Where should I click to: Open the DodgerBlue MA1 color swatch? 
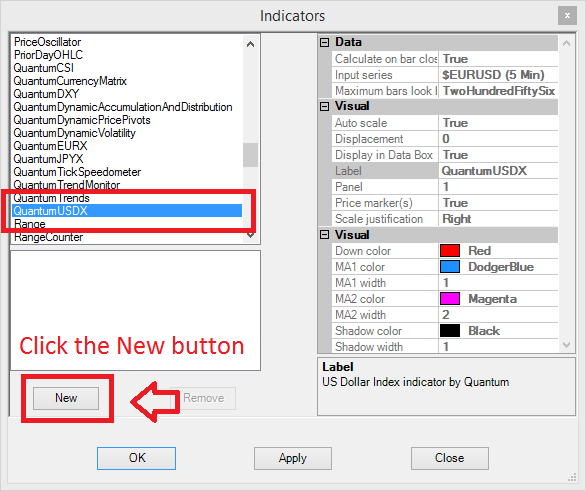point(450,267)
